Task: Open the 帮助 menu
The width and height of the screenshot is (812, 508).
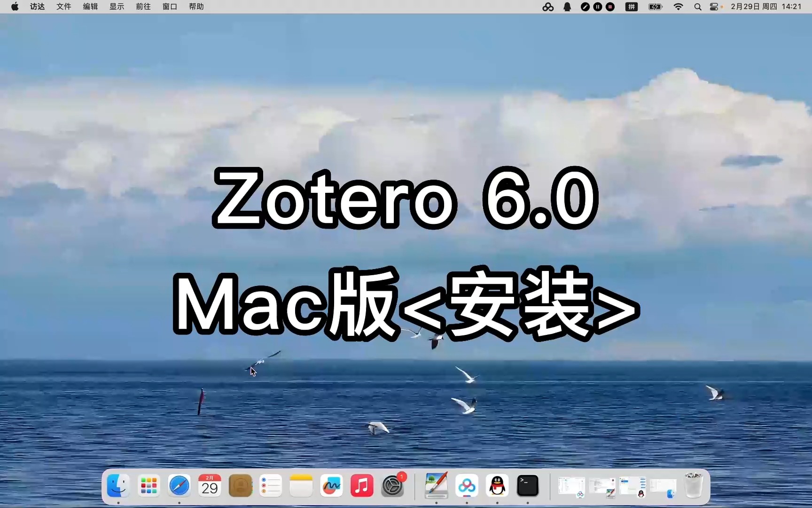Action: point(196,7)
